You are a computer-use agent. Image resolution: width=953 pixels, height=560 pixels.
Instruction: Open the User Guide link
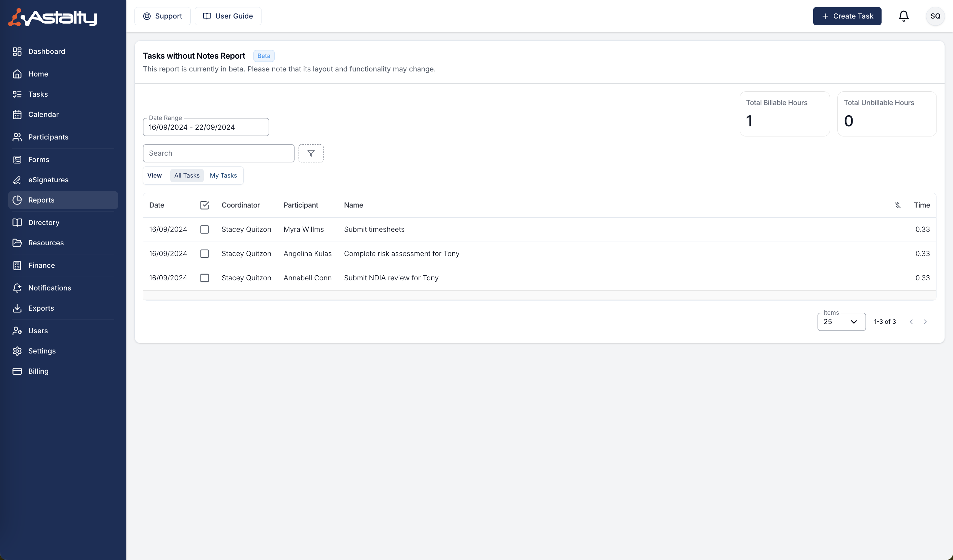(x=228, y=16)
